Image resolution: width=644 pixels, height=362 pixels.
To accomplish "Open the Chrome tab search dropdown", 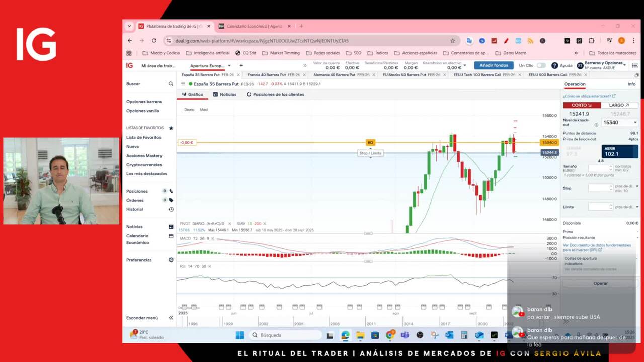I will [129, 26].
